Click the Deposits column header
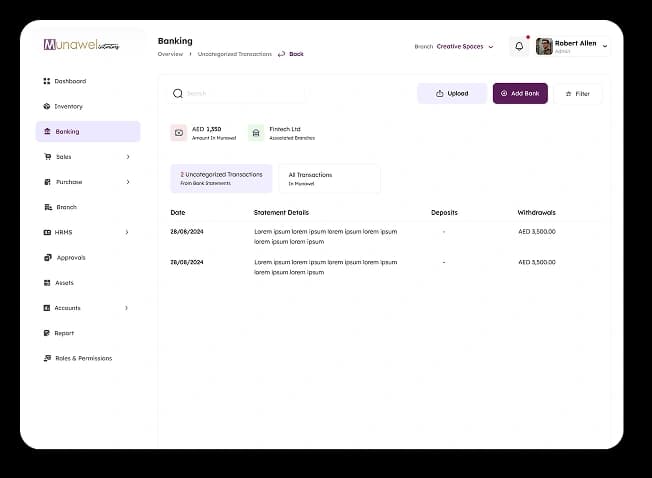 pyautogui.click(x=444, y=212)
